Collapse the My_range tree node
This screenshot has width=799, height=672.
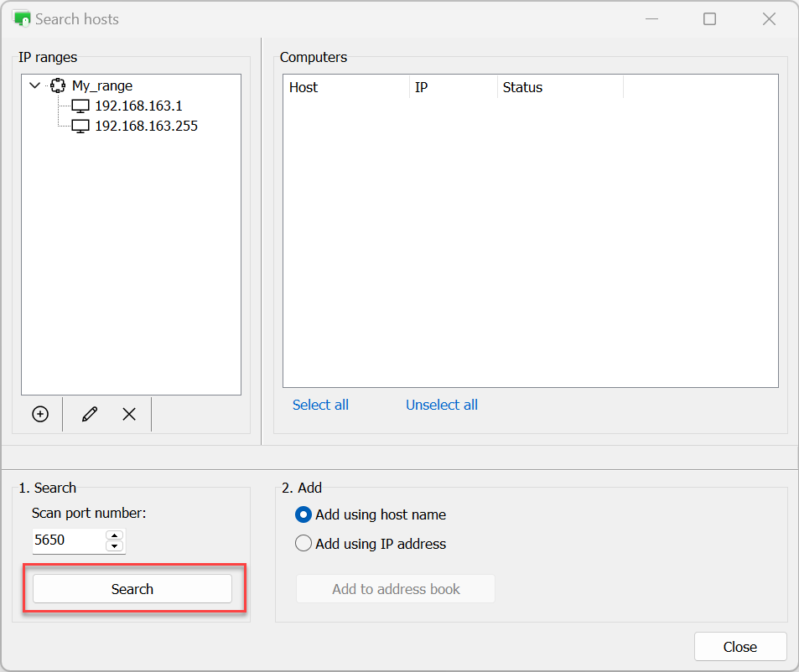click(34, 85)
